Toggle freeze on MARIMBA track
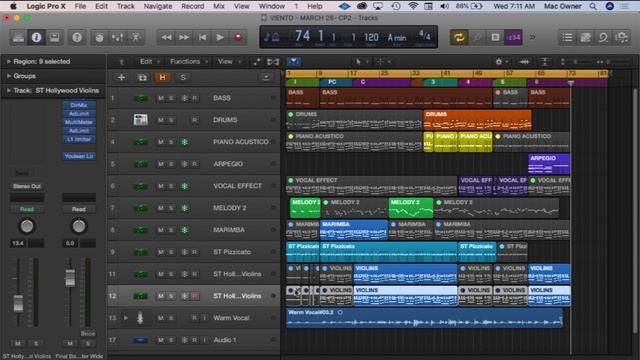The image size is (640, 360). (x=184, y=230)
